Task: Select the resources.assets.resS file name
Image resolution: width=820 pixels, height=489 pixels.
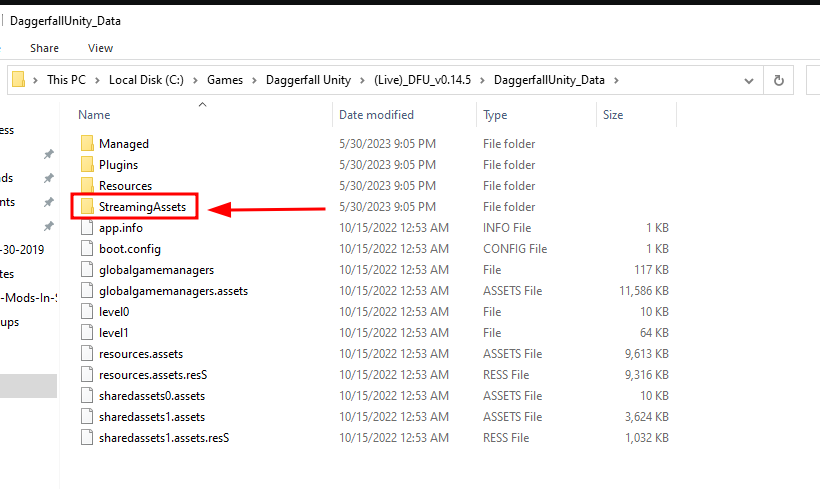Action: pos(153,375)
